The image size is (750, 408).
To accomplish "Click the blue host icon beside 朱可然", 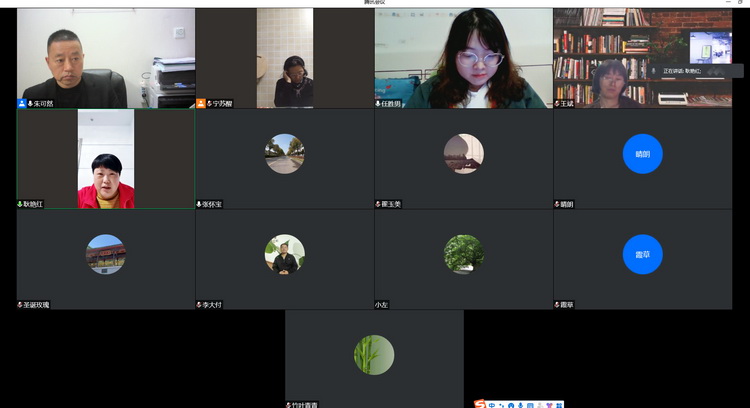I will point(21,103).
